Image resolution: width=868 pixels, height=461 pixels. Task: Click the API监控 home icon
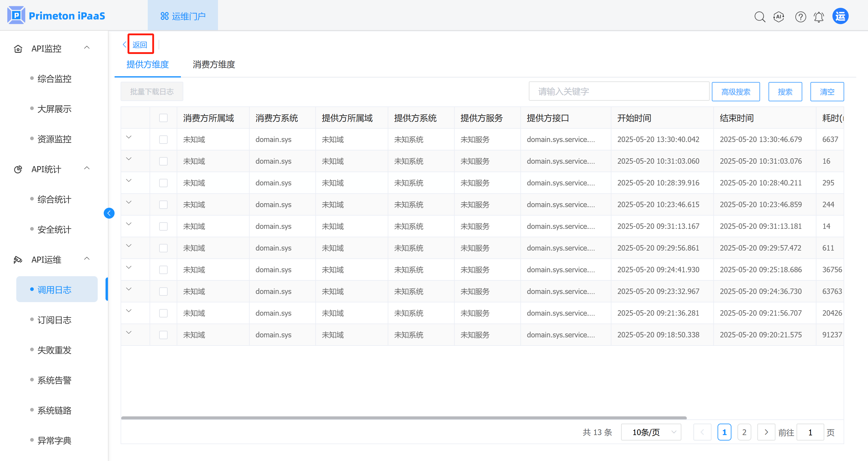point(18,49)
